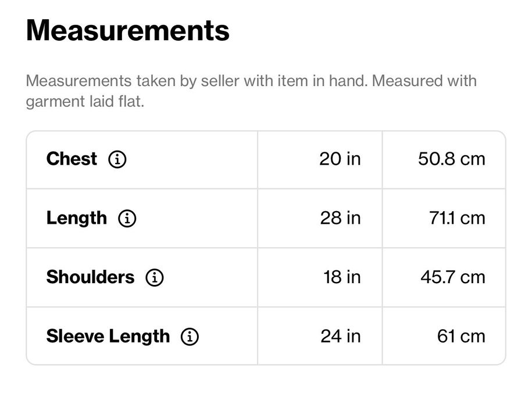Click the 24 in sleeve value

coord(341,337)
